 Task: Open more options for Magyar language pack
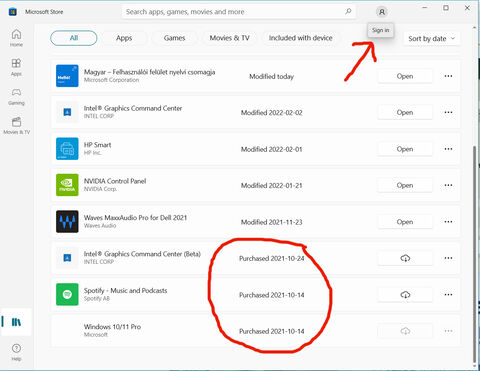(x=448, y=76)
